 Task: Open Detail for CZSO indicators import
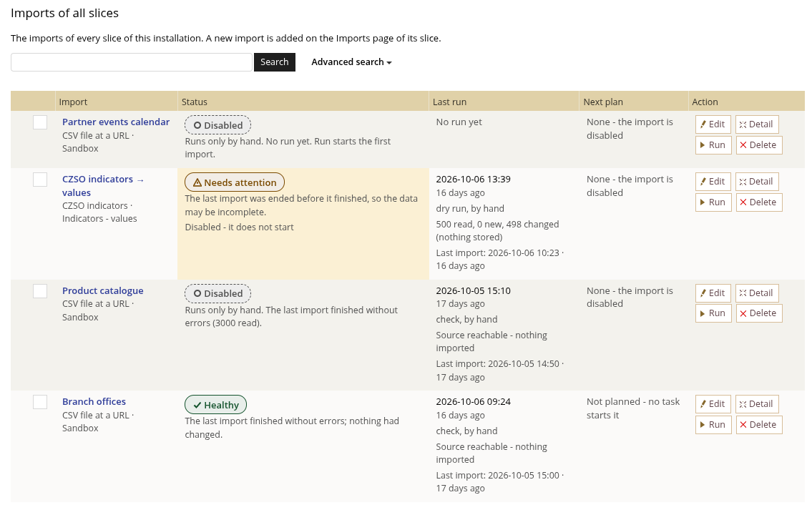pyautogui.click(x=757, y=182)
